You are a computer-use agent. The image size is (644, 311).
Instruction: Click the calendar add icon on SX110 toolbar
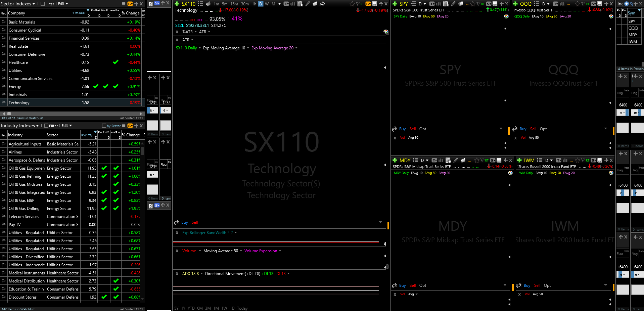pos(300,4)
